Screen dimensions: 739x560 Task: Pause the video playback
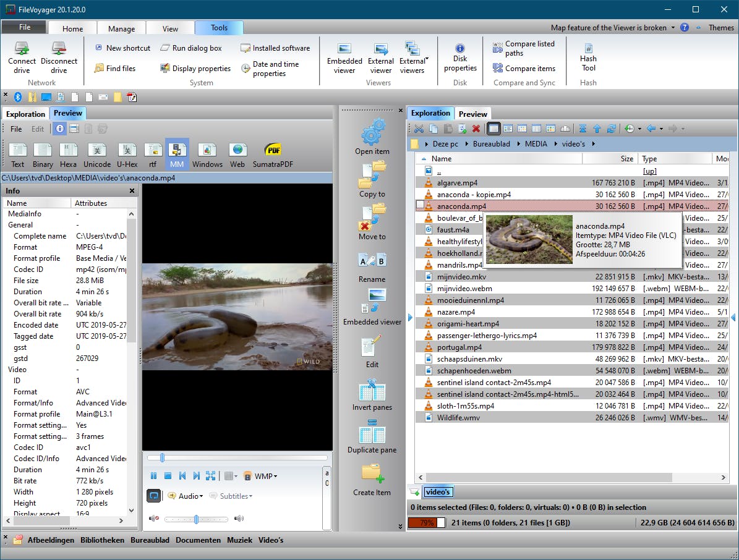pos(154,476)
